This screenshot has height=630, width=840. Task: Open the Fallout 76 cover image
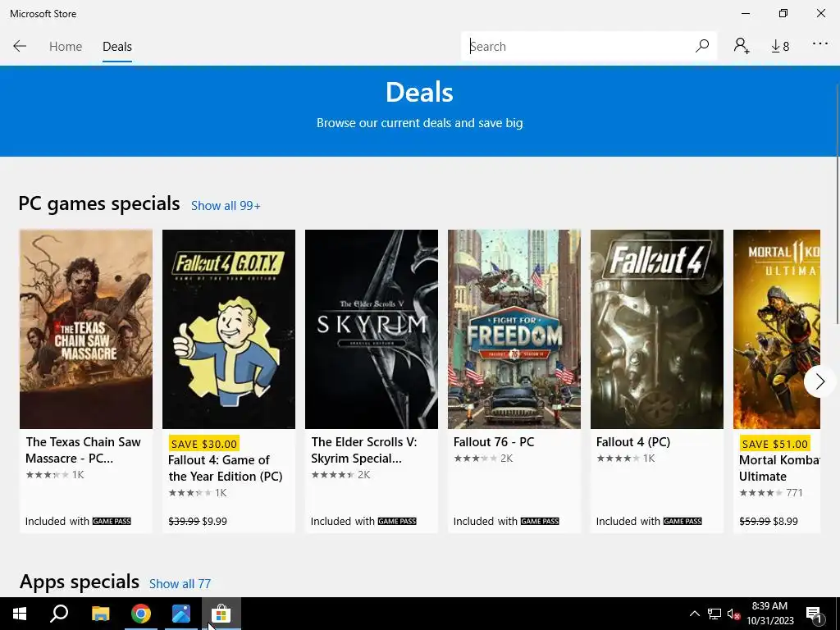(x=514, y=329)
